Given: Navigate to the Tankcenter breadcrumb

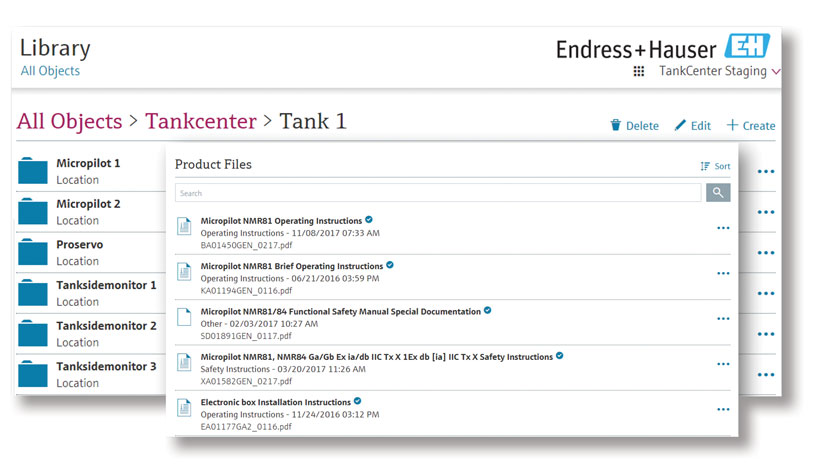Looking at the screenshot, I should pos(201,122).
